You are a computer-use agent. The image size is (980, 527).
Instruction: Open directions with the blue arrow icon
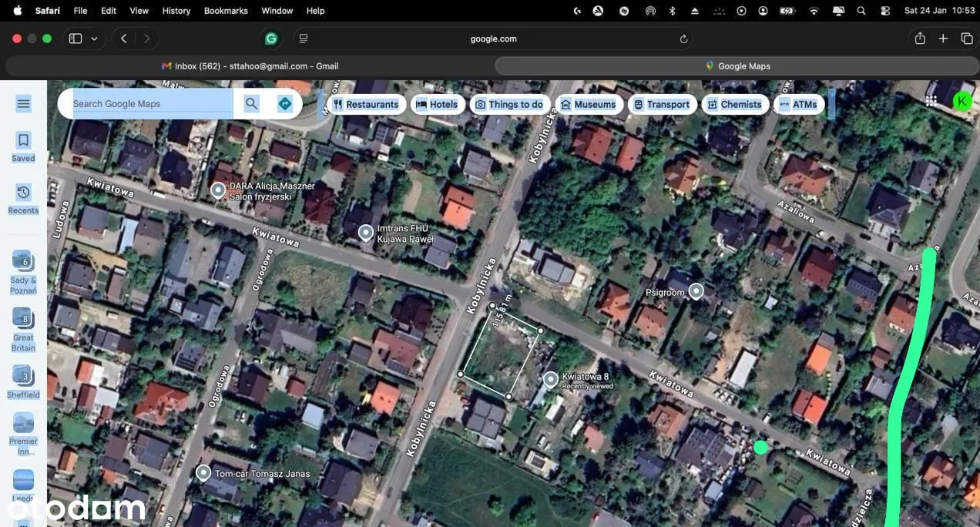(x=285, y=104)
